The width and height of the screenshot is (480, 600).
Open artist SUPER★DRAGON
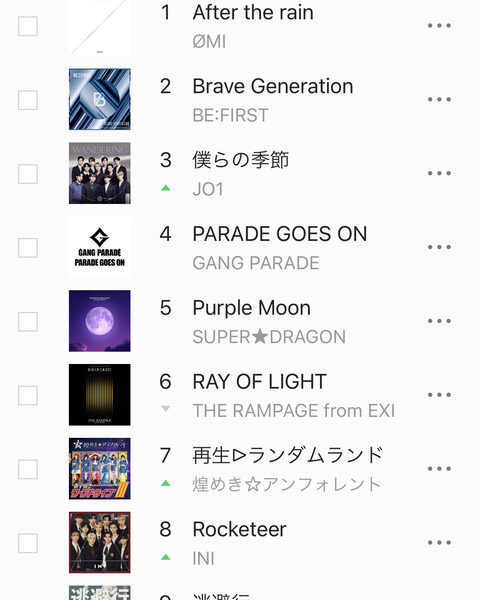click(269, 337)
